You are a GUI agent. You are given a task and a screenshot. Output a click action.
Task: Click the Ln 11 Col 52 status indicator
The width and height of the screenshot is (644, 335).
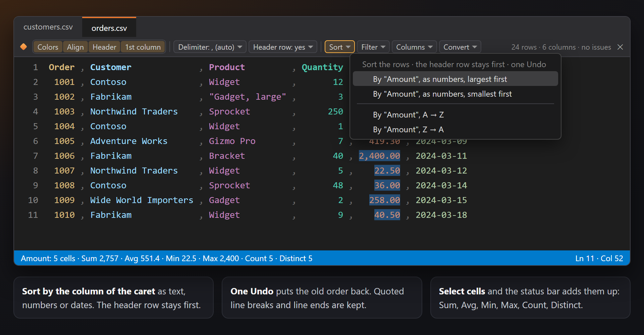[x=599, y=258]
